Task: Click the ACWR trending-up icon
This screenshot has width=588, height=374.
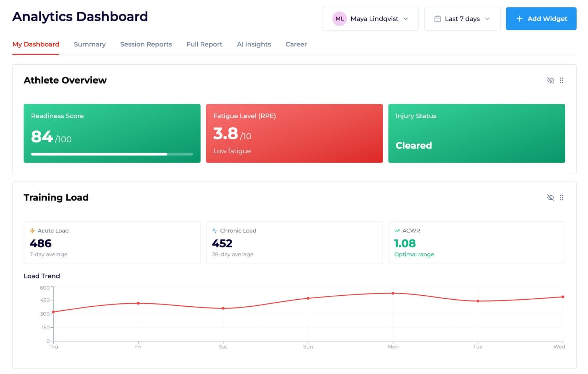Action: coord(397,231)
